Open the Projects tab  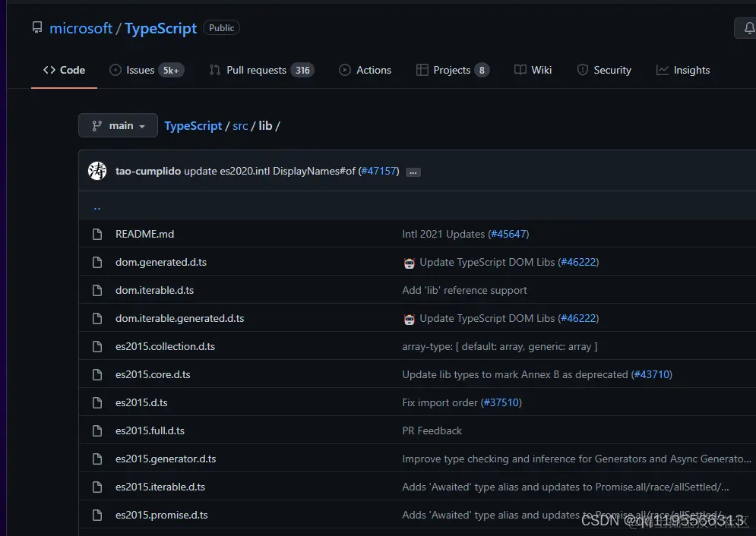[x=453, y=70]
